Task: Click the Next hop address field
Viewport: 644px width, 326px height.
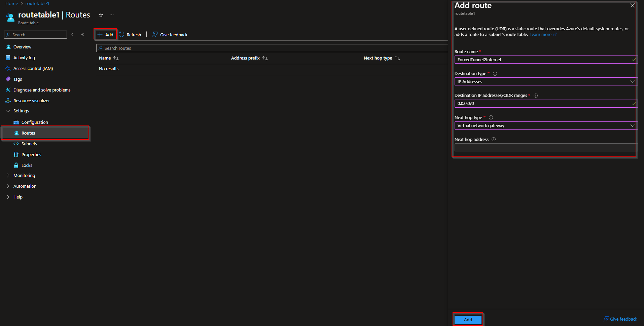Action: click(546, 147)
